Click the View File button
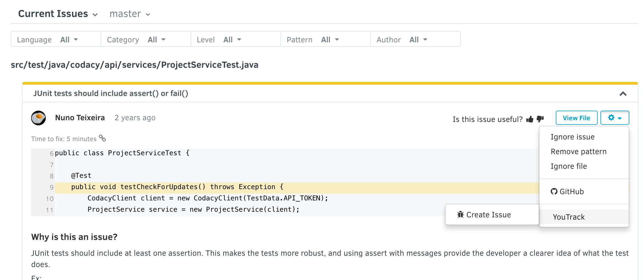The width and height of the screenshot is (644, 280). click(576, 118)
